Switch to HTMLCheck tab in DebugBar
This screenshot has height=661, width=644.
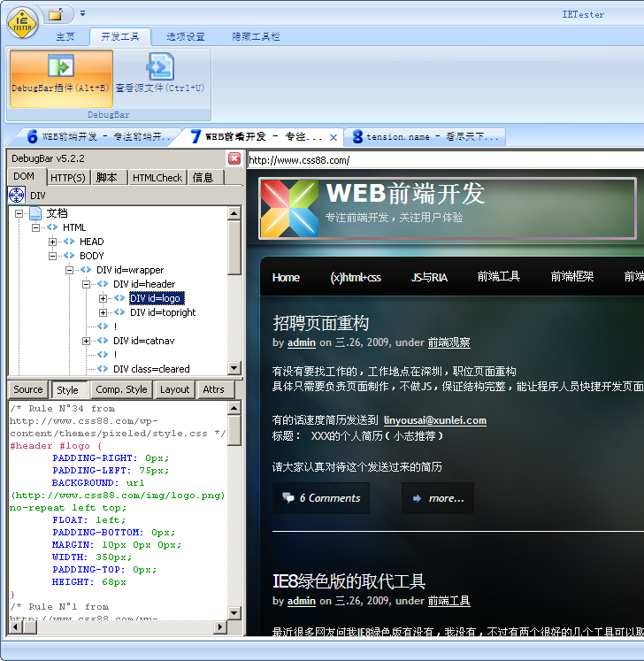(x=157, y=178)
